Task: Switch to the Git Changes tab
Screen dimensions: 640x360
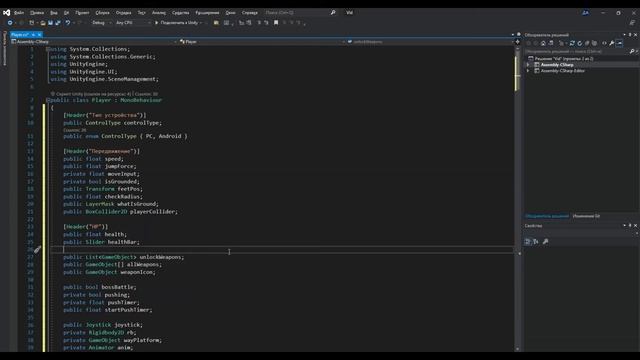Action: click(586, 216)
